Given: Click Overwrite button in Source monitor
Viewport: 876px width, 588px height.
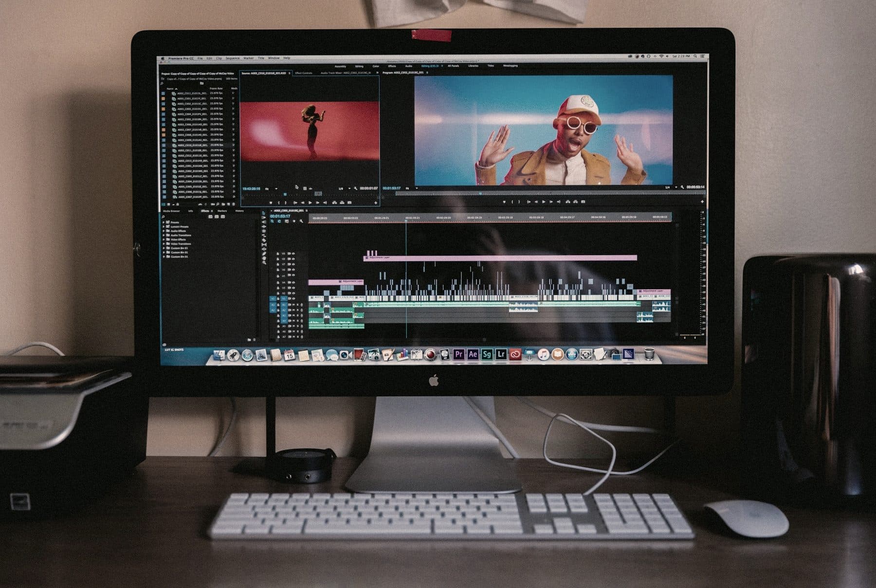Looking at the screenshot, I should coord(342,202).
